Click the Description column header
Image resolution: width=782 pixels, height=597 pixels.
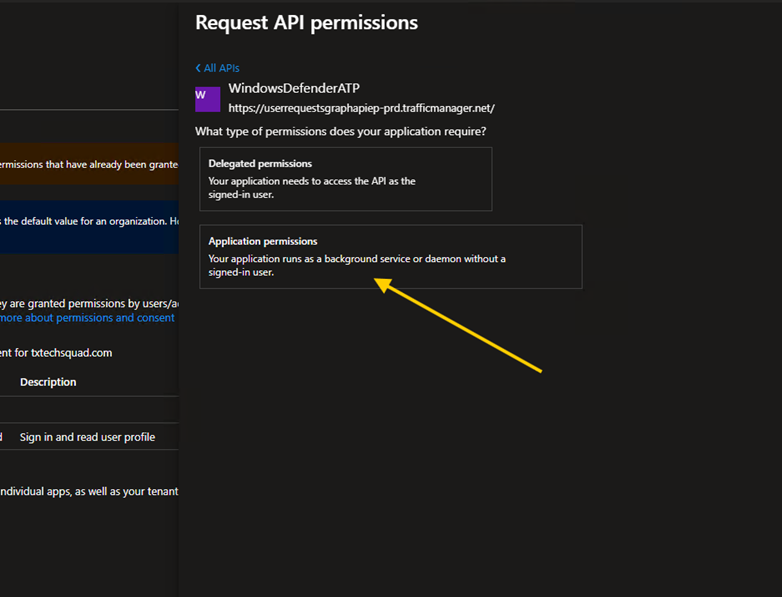click(x=48, y=382)
